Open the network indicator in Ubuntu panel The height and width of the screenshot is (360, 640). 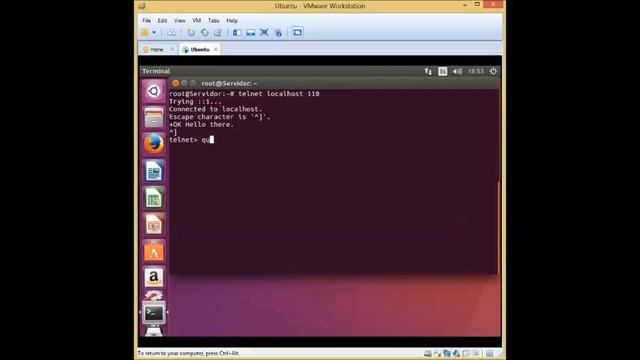[x=428, y=71]
